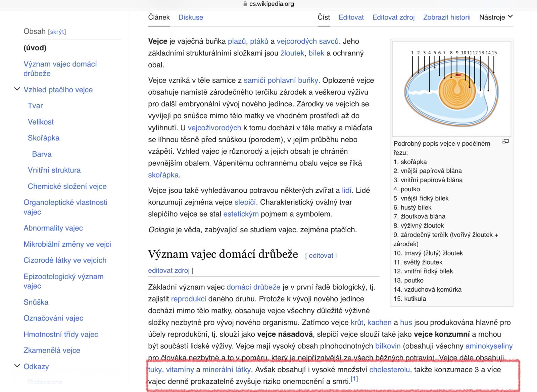Image resolution: width=537 pixels, height=392 pixels.
Task: Go to Význam vajec domácí drůbeže in contents
Action: 60,68
